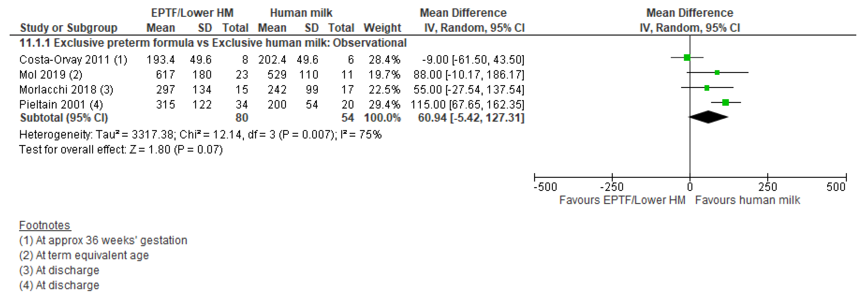Click the Mol 2019 green square marker
Viewport: 868px width, 303px height.
pyautogui.click(x=717, y=72)
